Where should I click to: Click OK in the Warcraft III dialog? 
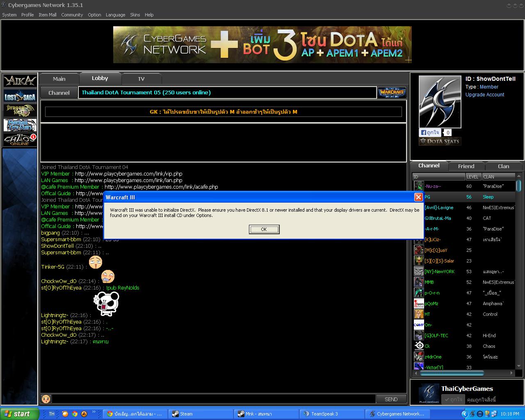(x=264, y=229)
